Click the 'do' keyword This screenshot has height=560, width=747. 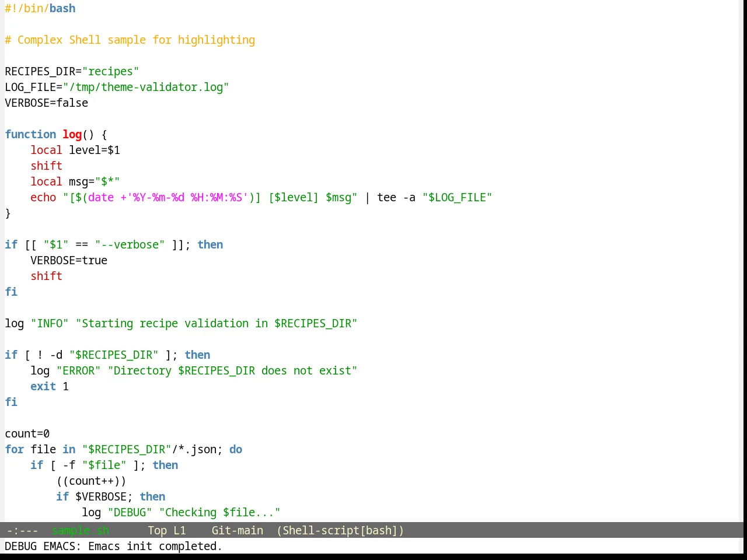pyautogui.click(x=236, y=449)
